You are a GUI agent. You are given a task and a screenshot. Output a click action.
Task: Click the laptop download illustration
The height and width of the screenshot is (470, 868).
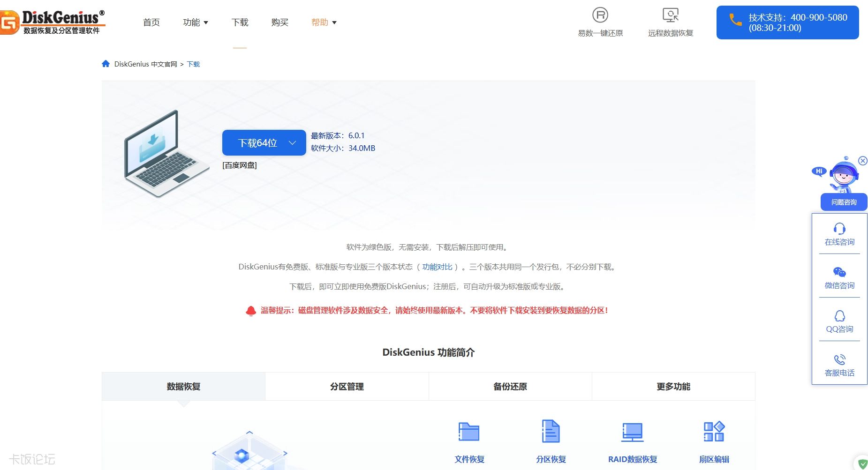[x=166, y=154]
